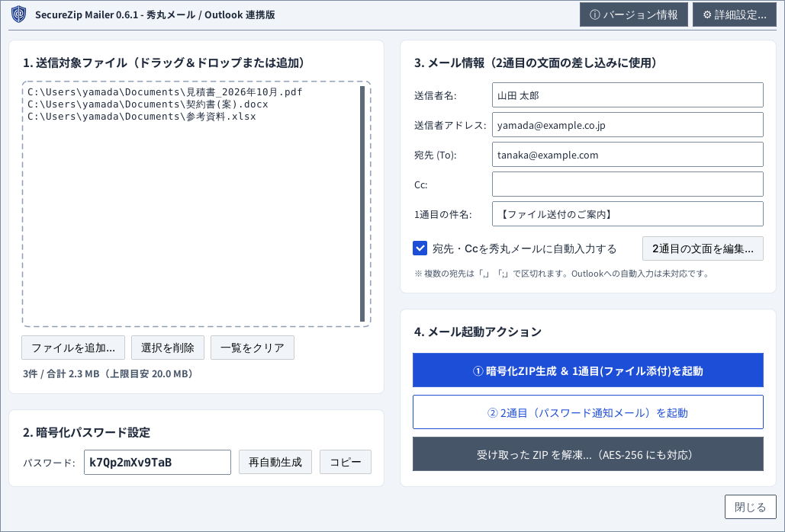Launch ② 2通目 password notification mail
Image resolution: width=785 pixels, height=532 pixels.
point(587,412)
